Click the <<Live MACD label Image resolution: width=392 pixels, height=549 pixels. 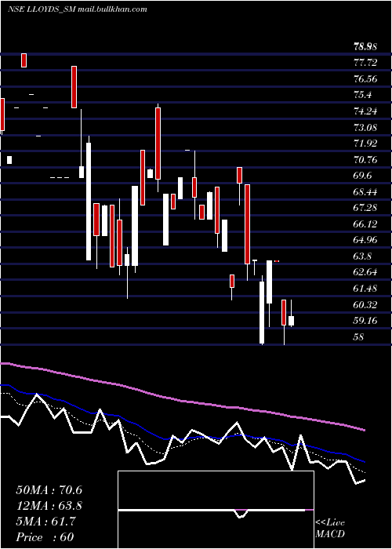point(330,528)
